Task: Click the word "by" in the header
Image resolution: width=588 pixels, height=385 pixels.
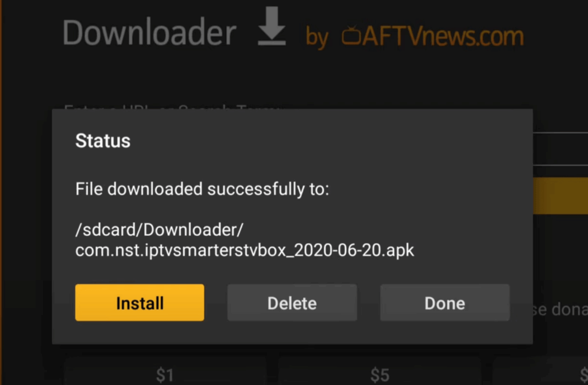Action: [x=317, y=38]
